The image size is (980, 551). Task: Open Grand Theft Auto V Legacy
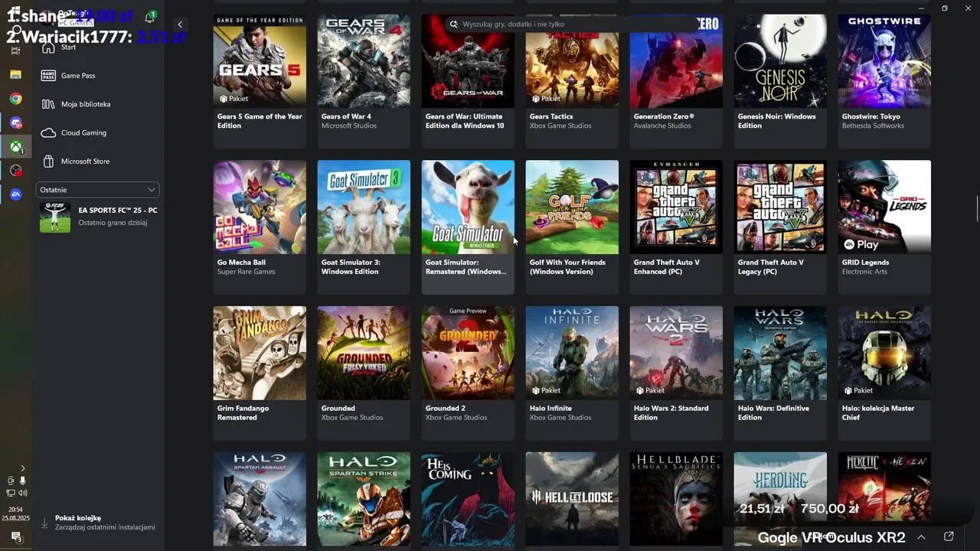pos(780,227)
